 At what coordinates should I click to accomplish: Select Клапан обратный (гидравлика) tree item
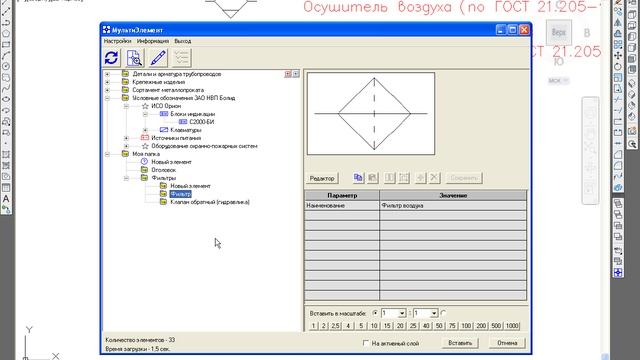210,202
